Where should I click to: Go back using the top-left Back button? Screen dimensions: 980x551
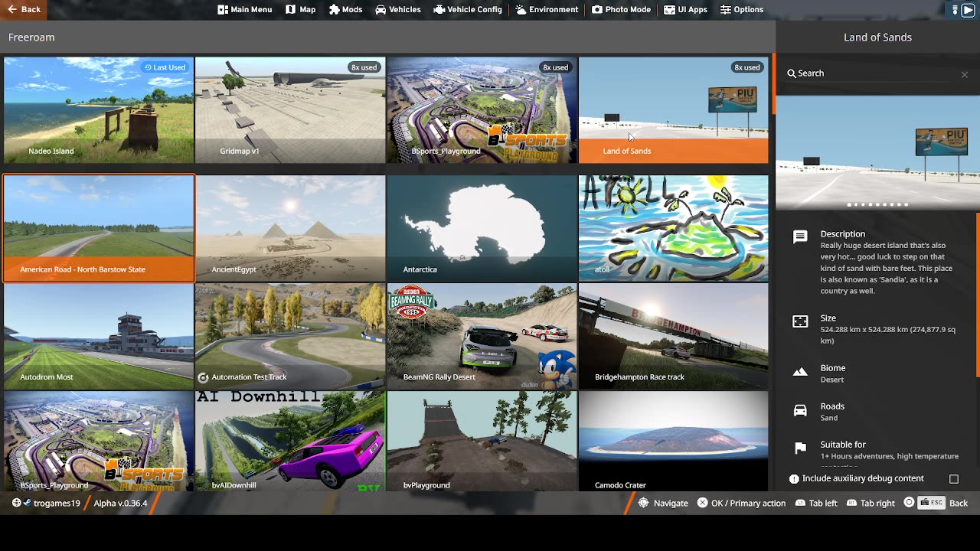tap(24, 9)
